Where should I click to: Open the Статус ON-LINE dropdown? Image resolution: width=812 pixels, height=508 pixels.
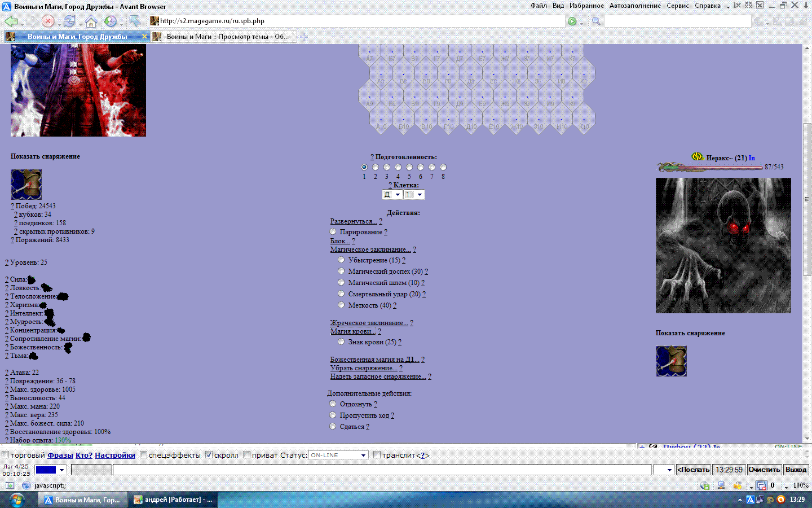[x=338, y=455]
